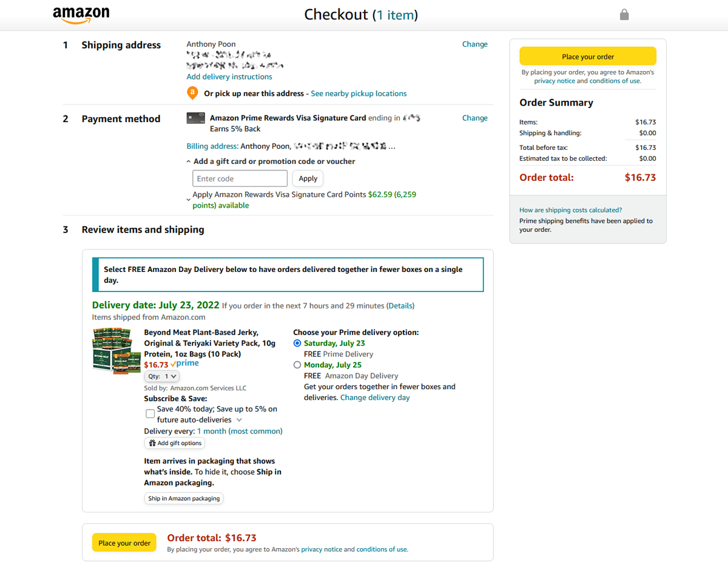Open See nearby pickup locations link
728x564 pixels.
[x=359, y=93]
